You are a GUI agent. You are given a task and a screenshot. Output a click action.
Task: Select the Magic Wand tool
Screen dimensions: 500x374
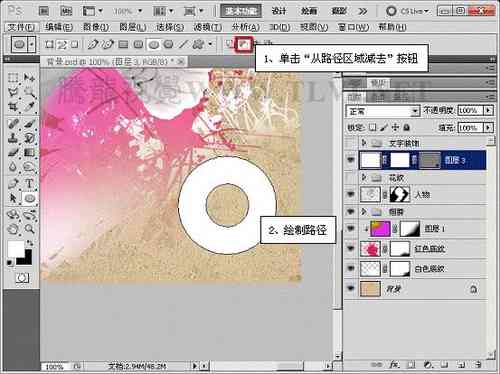point(29,92)
